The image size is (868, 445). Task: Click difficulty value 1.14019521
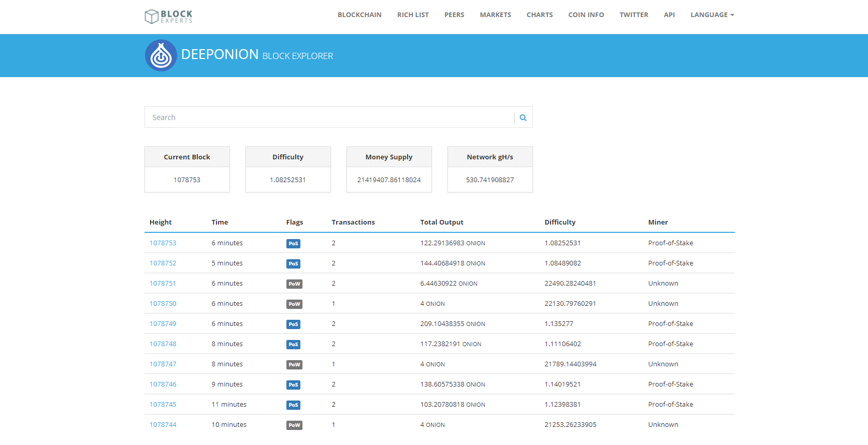pyautogui.click(x=562, y=384)
